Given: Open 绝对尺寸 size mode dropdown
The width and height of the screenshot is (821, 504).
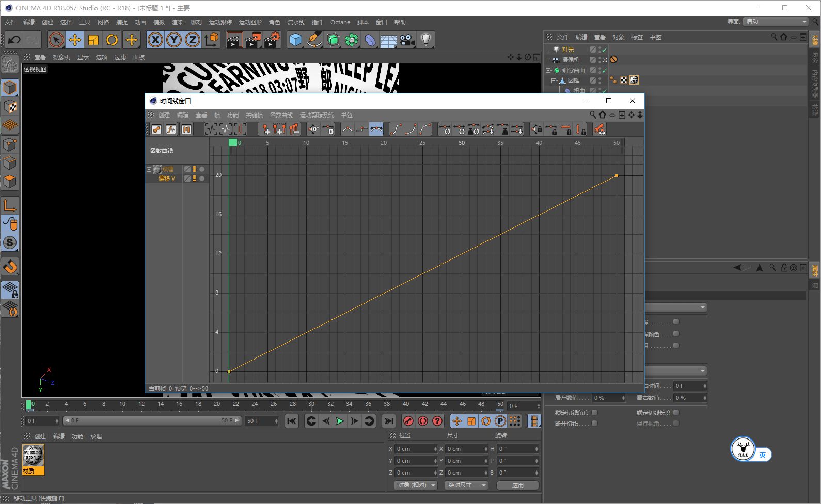Looking at the screenshot, I should click(467, 485).
